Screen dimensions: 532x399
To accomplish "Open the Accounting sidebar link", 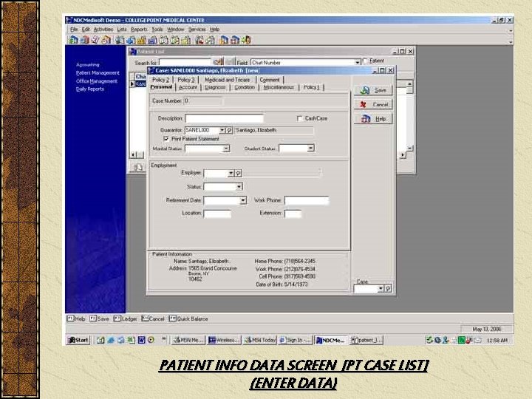I will (x=88, y=65).
